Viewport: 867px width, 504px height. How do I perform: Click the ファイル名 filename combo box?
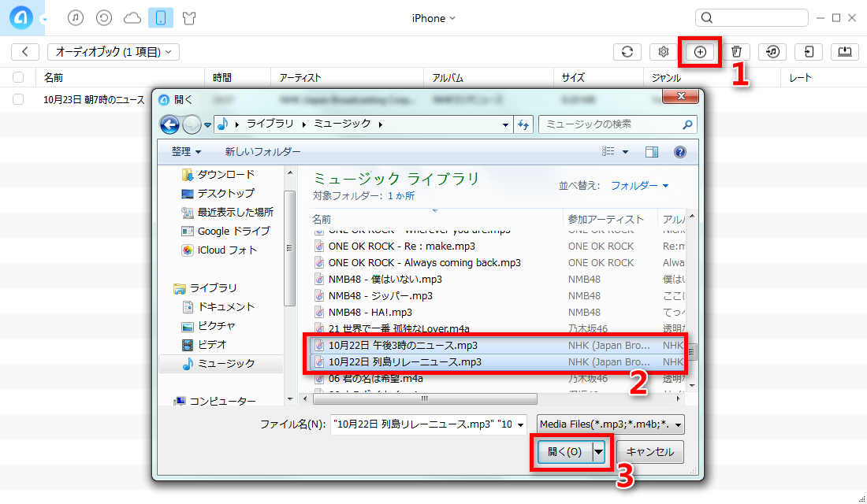point(429,424)
